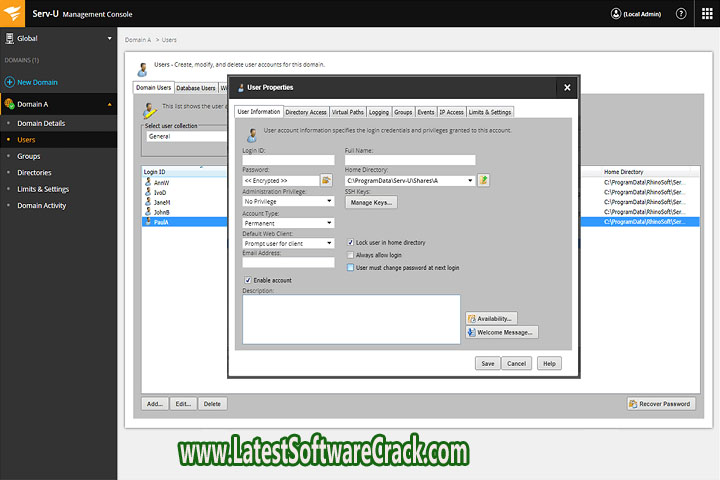This screenshot has width=720, height=480.
Task: Expand the Home Directory dropdown arrow
Action: [470, 181]
